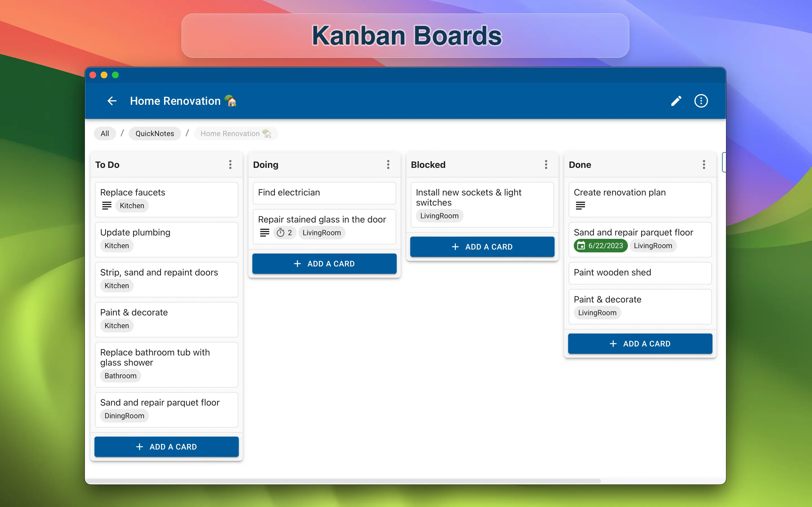
Task: Click description icon on Replace faucets card
Action: click(x=107, y=206)
